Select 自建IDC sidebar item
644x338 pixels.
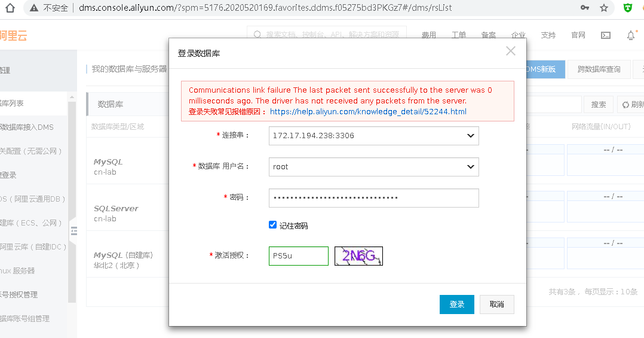pyautogui.click(x=33, y=246)
